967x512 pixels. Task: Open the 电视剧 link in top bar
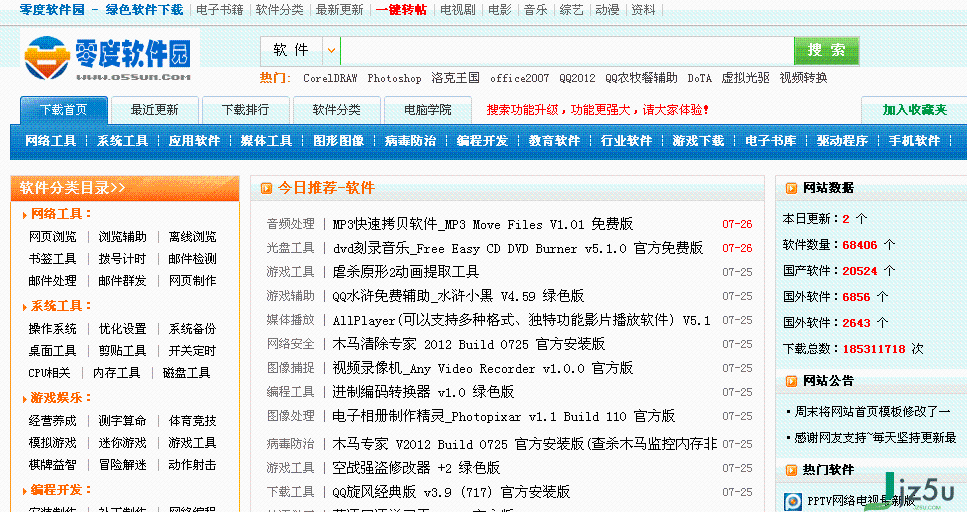tap(458, 10)
